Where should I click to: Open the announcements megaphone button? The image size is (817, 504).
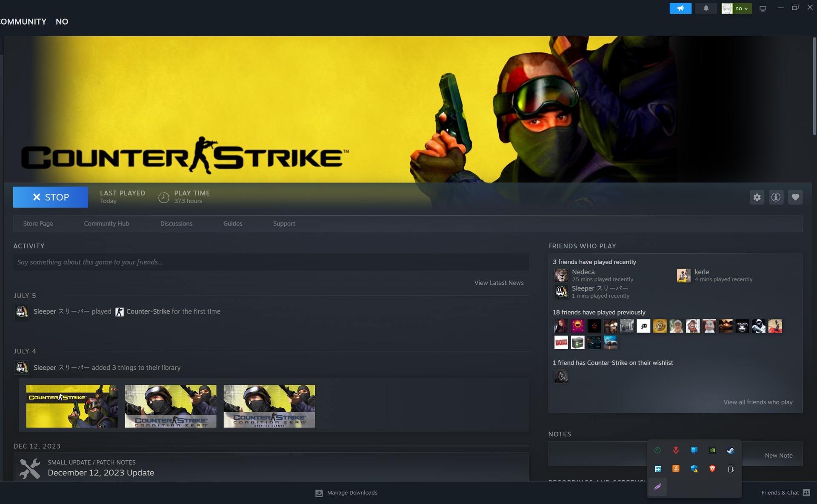tap(680, 9)
